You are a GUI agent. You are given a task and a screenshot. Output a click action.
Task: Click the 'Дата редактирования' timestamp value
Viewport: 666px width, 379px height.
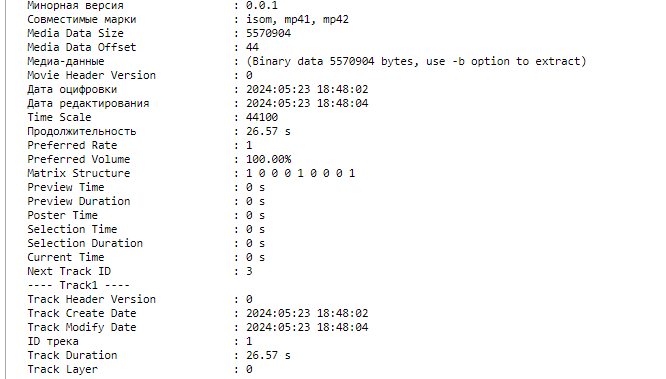[307, 103]
